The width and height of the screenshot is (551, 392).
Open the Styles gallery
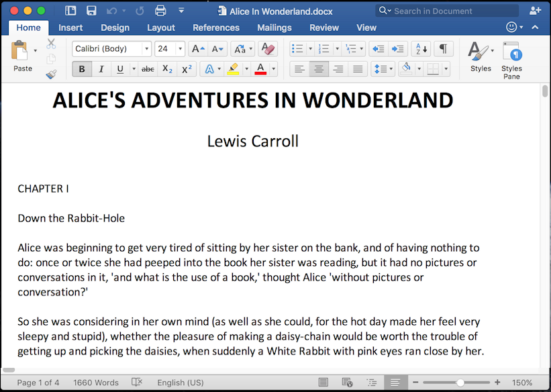tap(481, 56)
